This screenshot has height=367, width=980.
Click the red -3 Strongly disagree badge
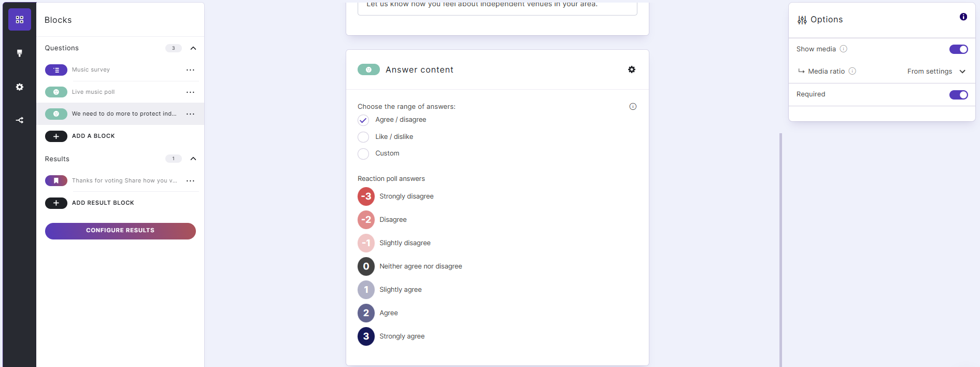[366, 196]
